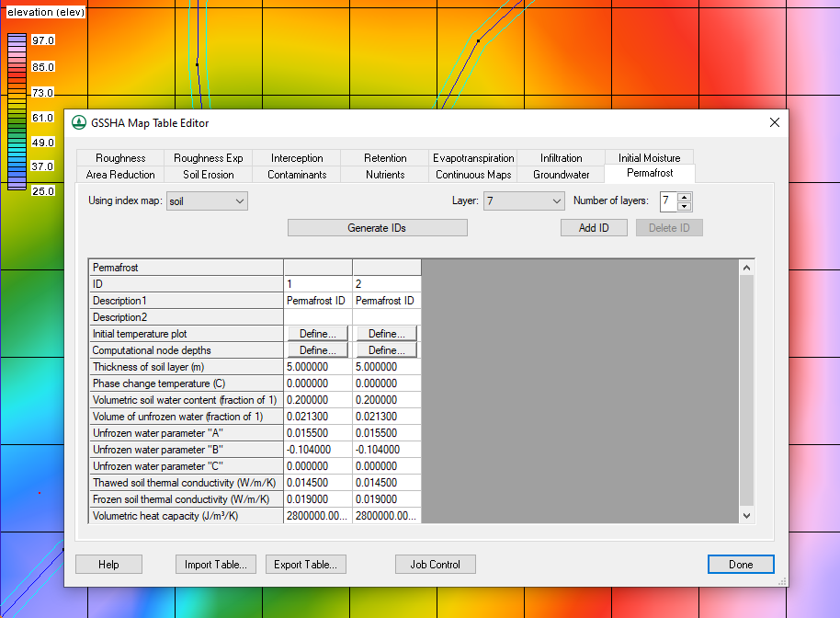Open the Continuous Maps tab
The image size is (840, 618).
472,174
